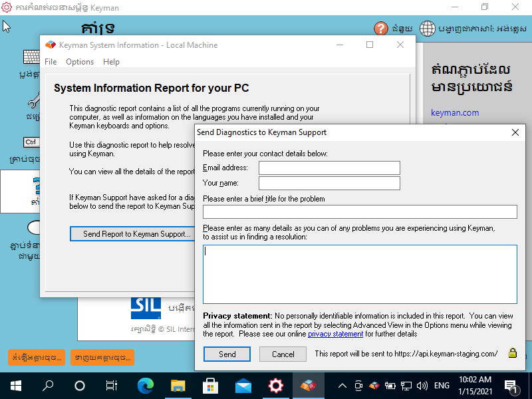Select the Ctrl hotkeys sidebar icon

(x=31, y=142)
